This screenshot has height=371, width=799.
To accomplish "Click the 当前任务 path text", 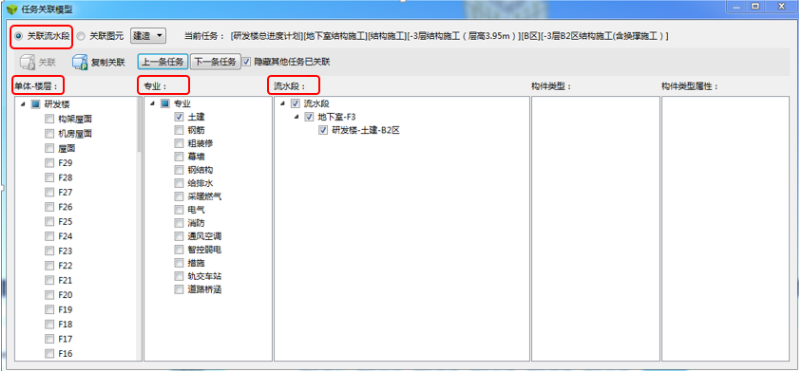I will 449,36.
